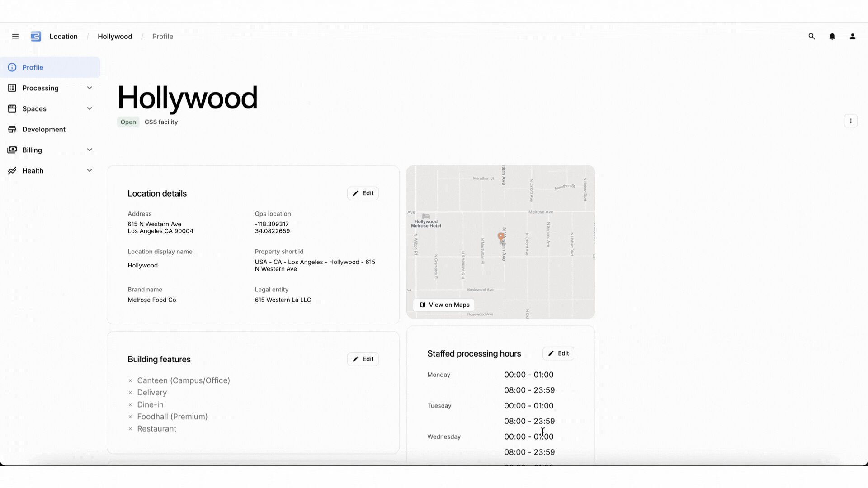Click View on Maps button

(x=444, y=305)
